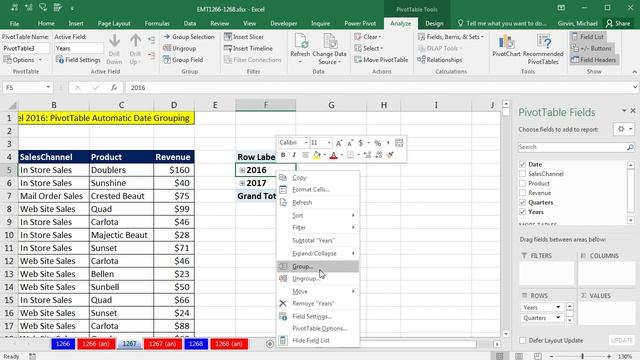This screenshot has height=360, width=640.
Task: Click the fields pane Search box
Action: coord(572,147)
